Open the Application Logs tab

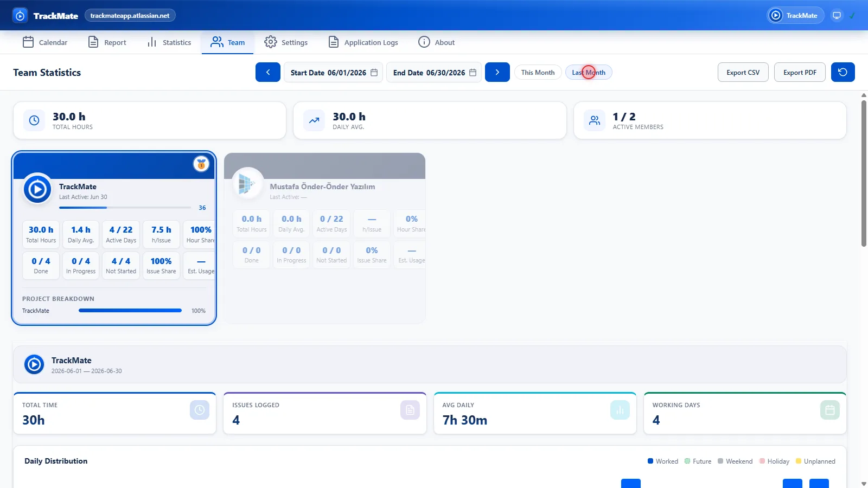(x=363, y=42)
